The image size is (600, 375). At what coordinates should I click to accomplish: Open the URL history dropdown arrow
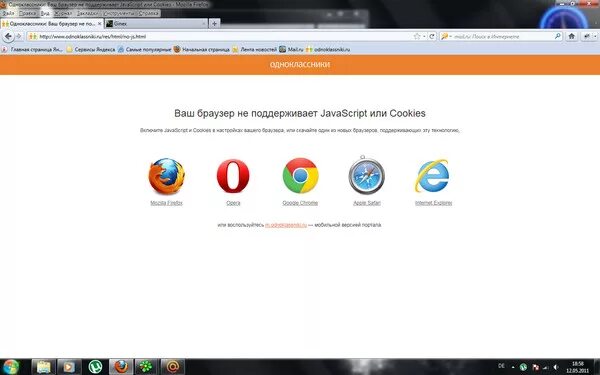pyautogui.click(x=424, y=36)
